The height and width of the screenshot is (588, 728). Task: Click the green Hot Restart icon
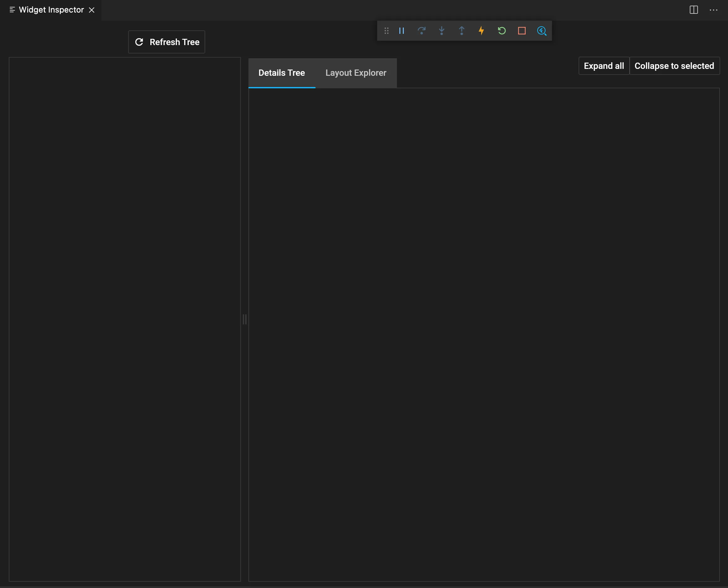coord(502,31)
